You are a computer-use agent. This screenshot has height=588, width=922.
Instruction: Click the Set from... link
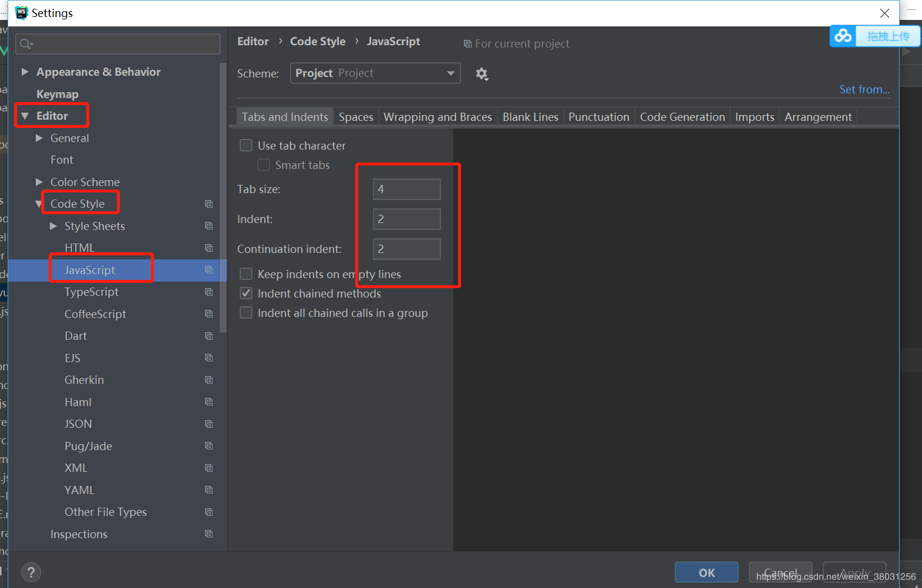point(864,89)
